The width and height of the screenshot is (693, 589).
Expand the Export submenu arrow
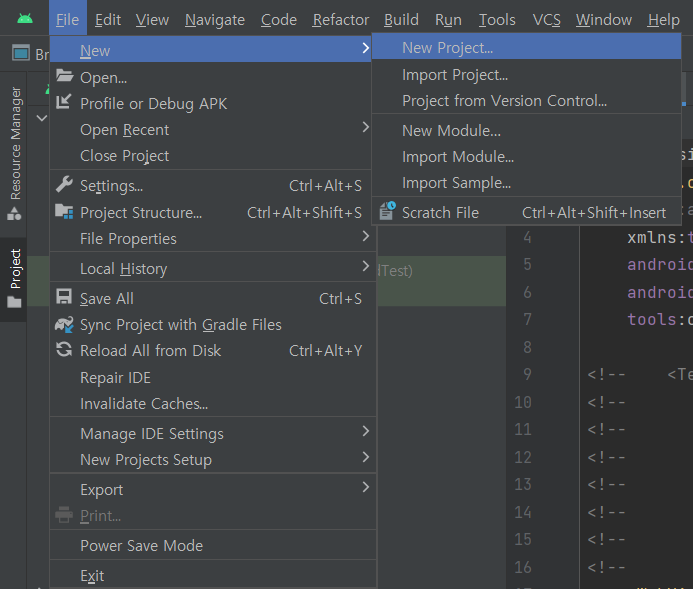366,489
